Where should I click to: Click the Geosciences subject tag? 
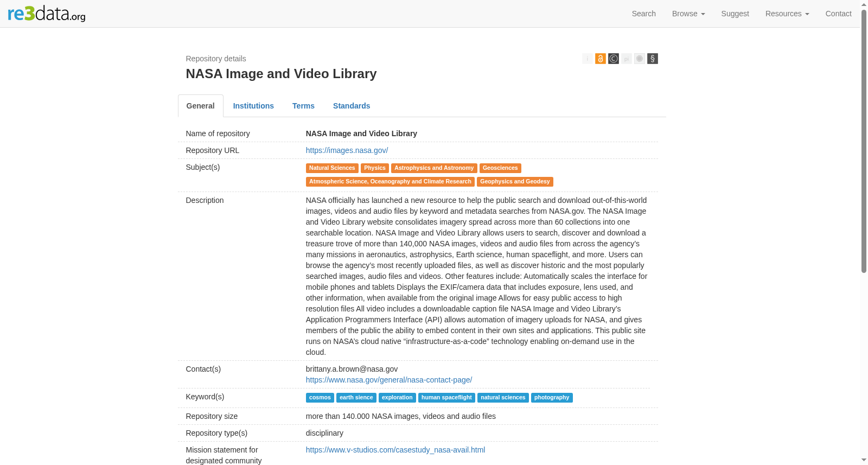tap(500, 168)
